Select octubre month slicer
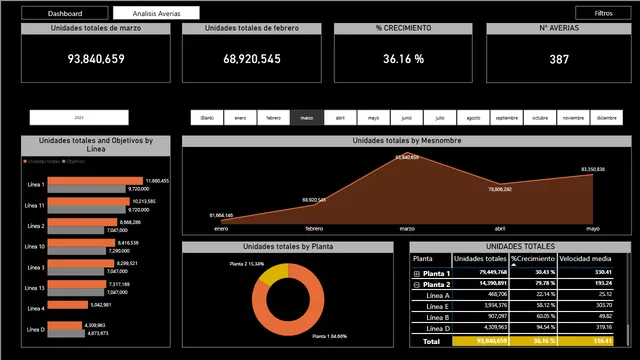Screen dimensions: 640x360 tap(540, 118)
